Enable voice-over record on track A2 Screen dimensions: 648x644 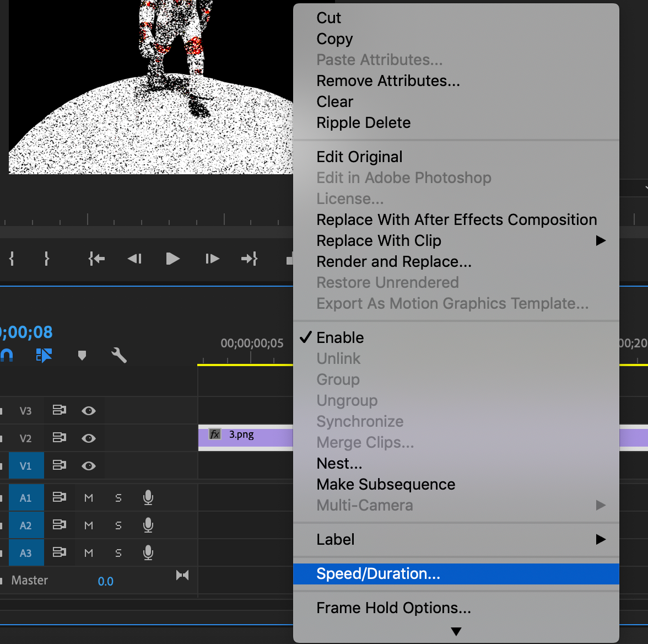point(148,525)
